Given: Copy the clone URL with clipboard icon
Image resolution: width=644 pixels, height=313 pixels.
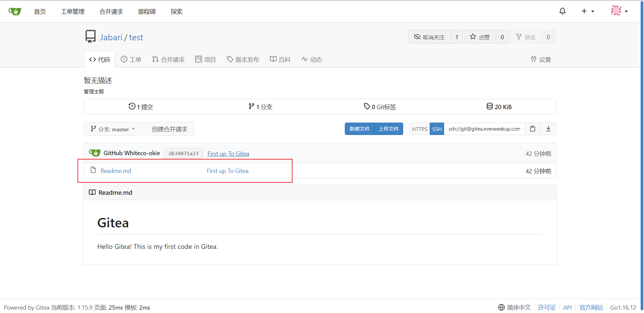Looking at the screenshot, I should tap(533, 129).
